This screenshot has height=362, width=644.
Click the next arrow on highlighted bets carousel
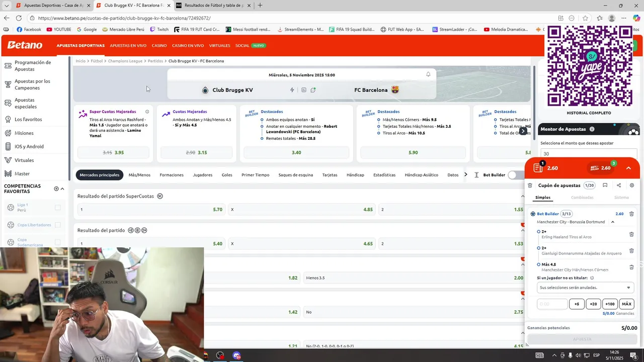point(523,131)
